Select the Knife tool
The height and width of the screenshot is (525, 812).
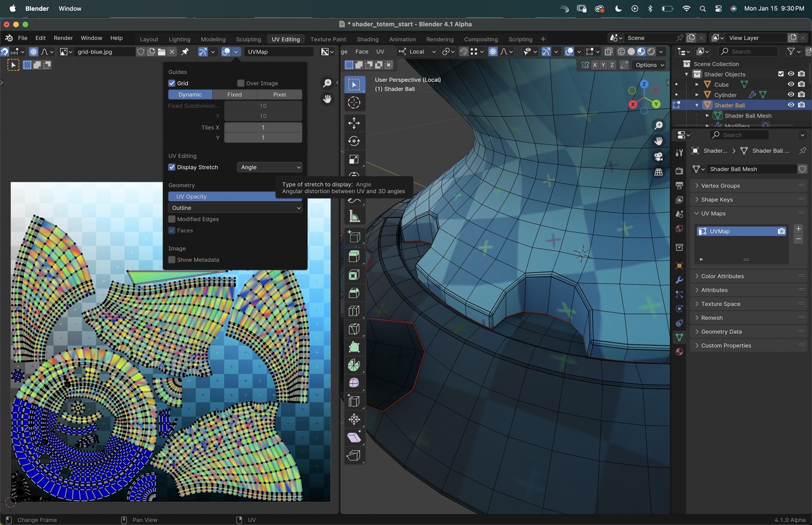click(354, 329)
